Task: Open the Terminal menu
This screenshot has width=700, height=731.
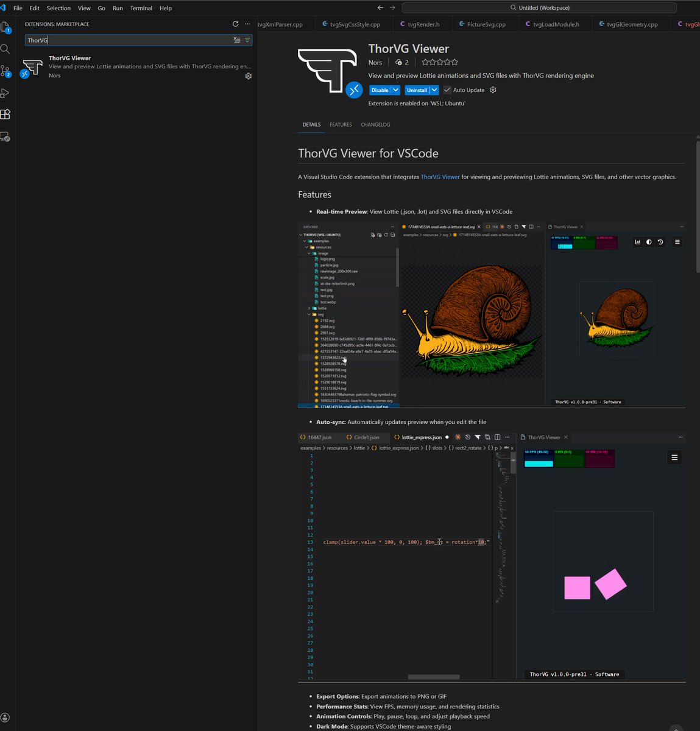Action: coord(141,8)
